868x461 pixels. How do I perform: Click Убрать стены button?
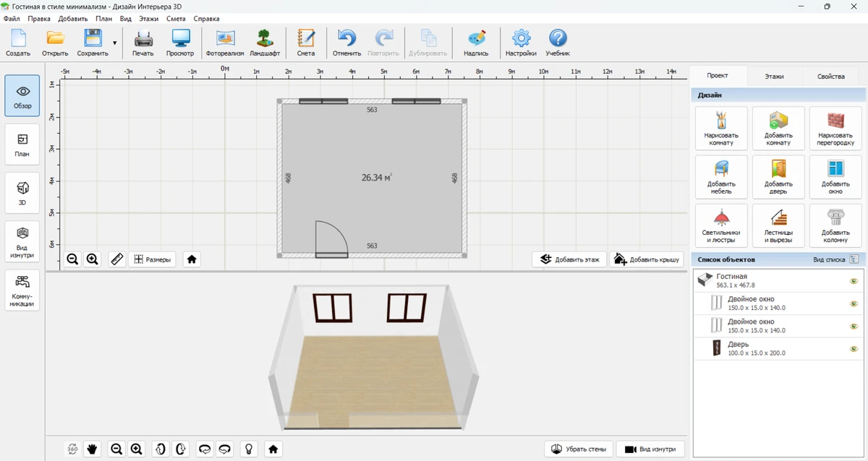click(579, 449)
